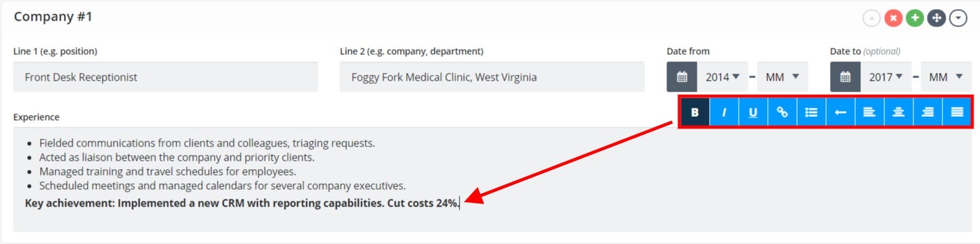Toggle the Underline formatting button

point(753,112)
